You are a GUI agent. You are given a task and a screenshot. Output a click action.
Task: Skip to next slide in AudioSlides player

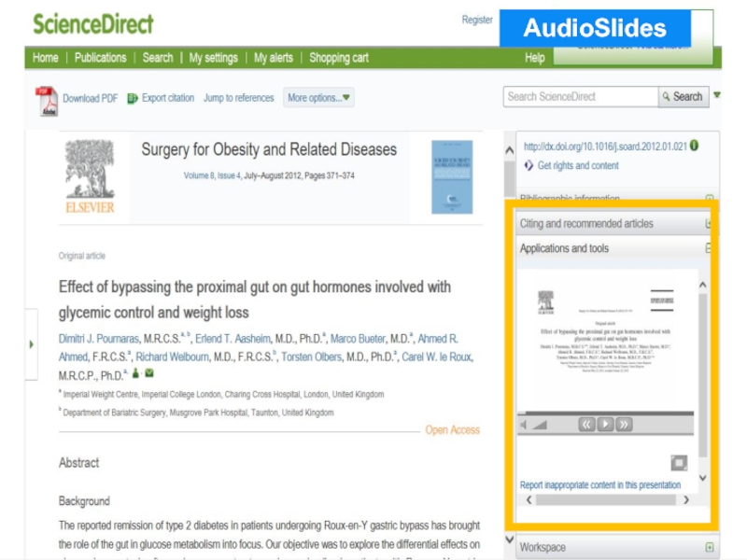click(x=624, y=425)
